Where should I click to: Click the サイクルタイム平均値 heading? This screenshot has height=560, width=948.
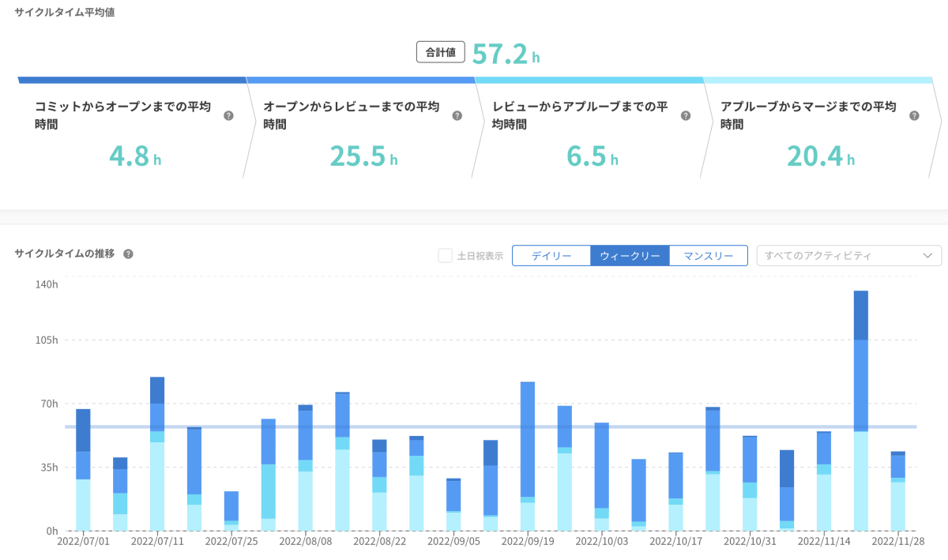[x=65, y=13]
